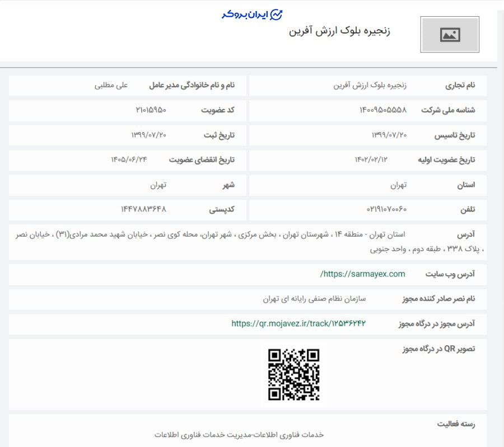Click the نام و نام خانوادگی مدیر عامل label
This screenshot has width=504, height=447.
[x=192, y=86]
